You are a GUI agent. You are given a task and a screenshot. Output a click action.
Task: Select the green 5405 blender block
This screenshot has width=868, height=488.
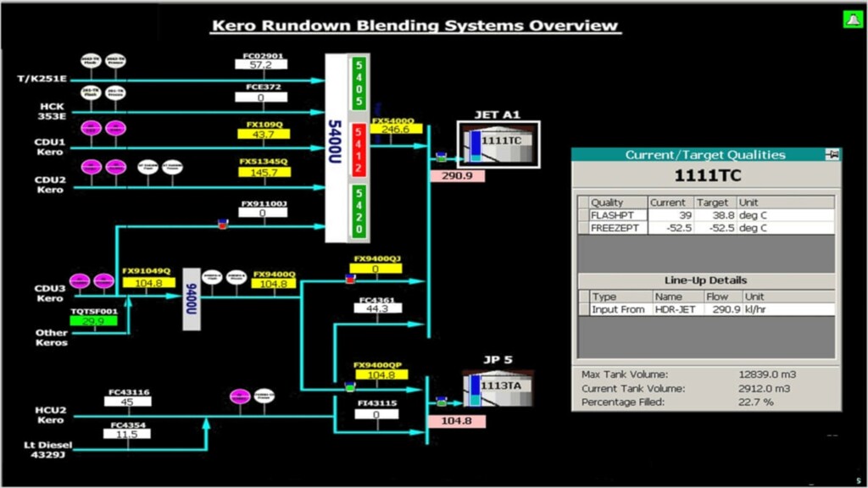point(359,84)
